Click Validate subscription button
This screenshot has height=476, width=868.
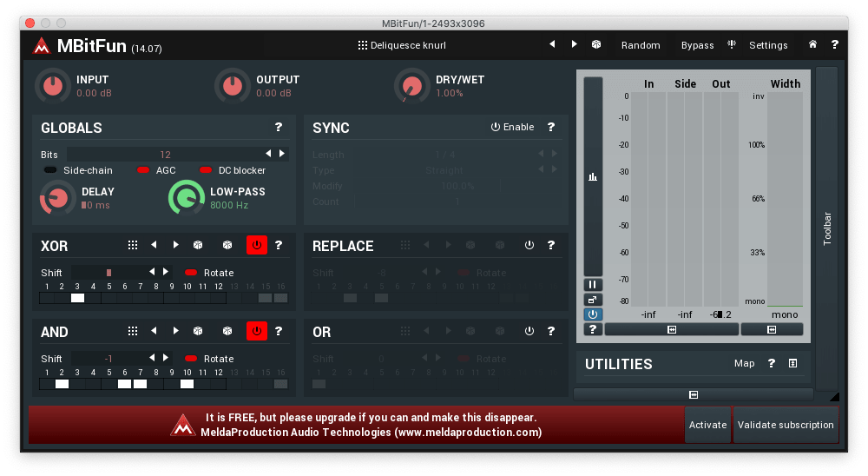(786, 425)
